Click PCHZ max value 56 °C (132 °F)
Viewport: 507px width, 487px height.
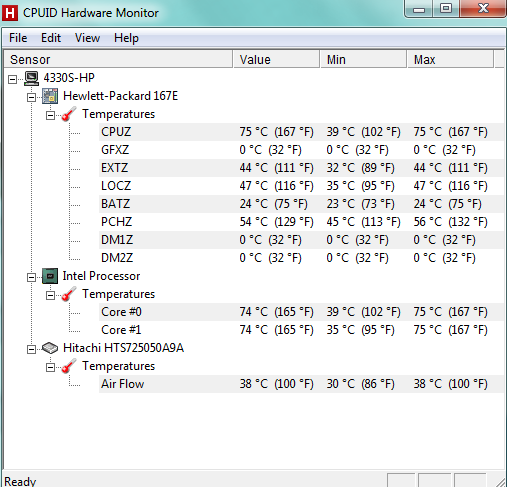click(451, 222)
